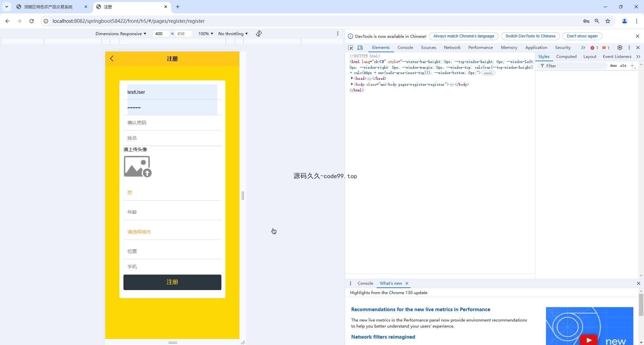
Task: Open Recommendations for the new live metrics link
Action: 421,309
